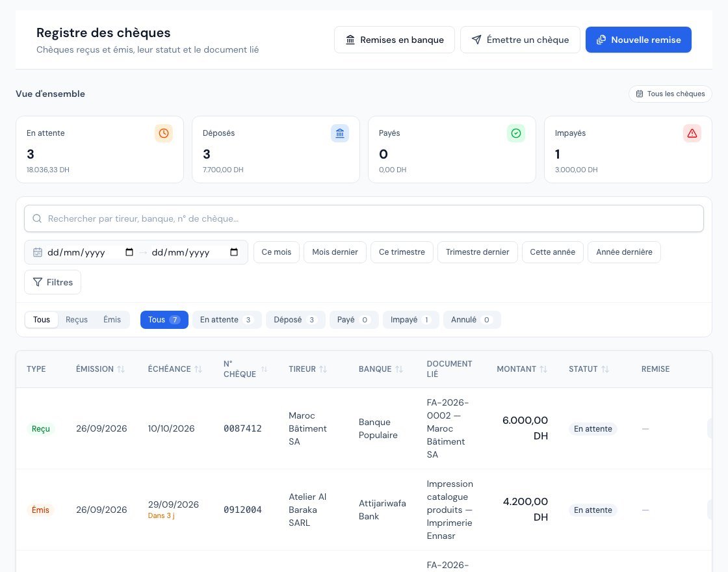
Task: Apply the Année dernière preset
Action: tap(624, 252)
